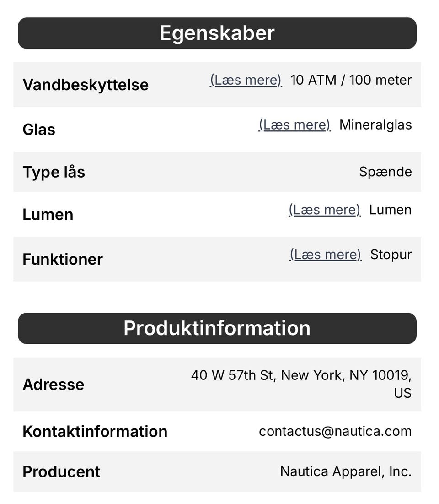Click the Adresse row label
Screen dimensions: 439x504
[54, 385]
